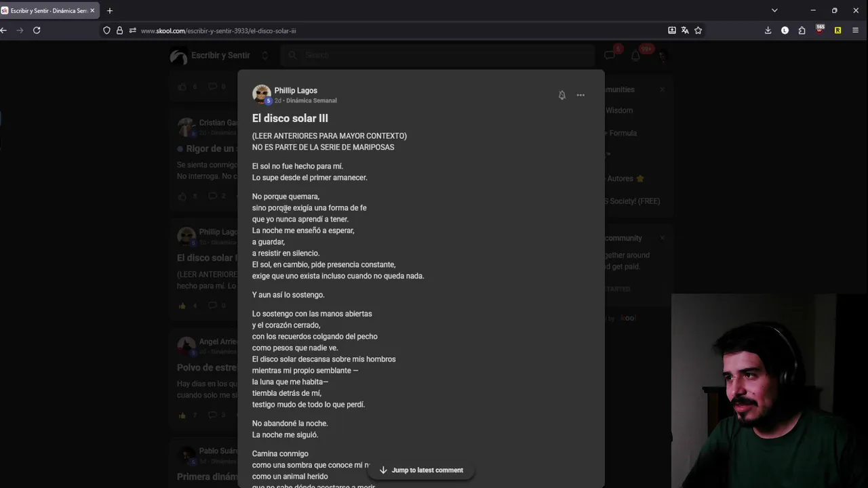Open a new browser tab
This screenshot has height=488, width=868.
coord(110,11)
